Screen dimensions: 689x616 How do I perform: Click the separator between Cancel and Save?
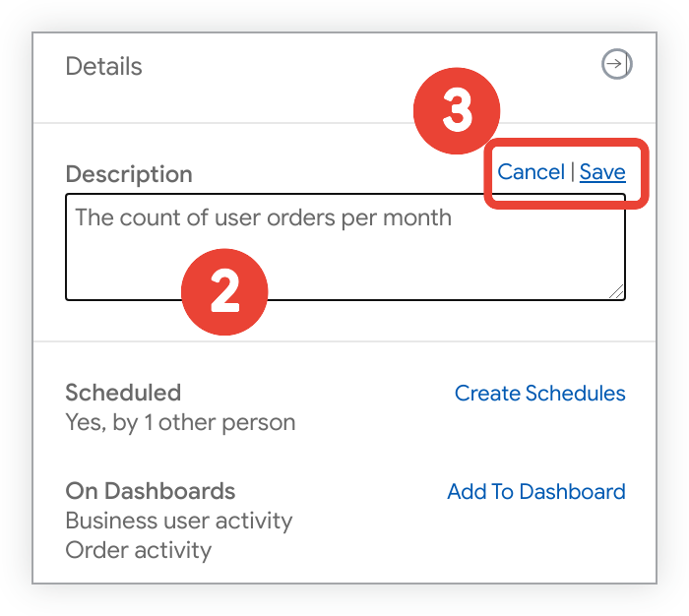pos(572,172)
